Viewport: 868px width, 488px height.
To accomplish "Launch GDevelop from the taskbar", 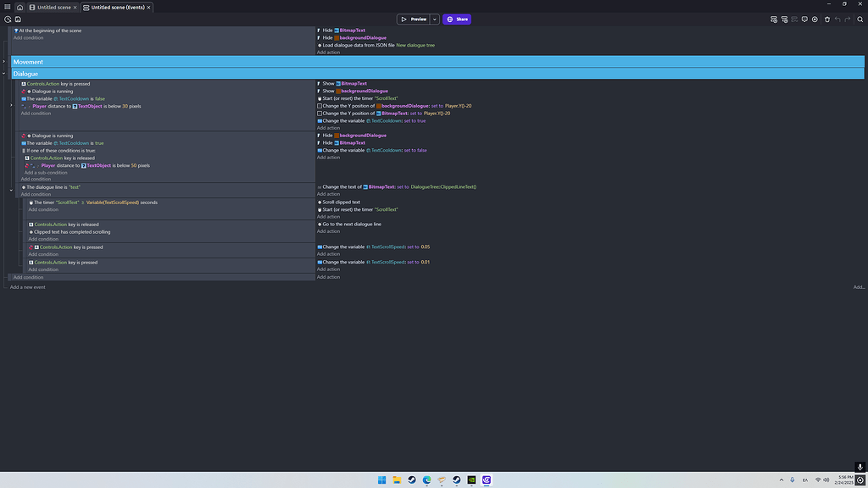I will point(486,480).
